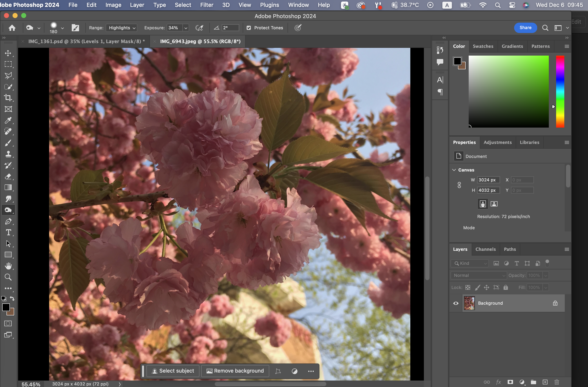Open the Filter menu
The height and width of the screenshot is (387, 588).
(x=207, y=5)
